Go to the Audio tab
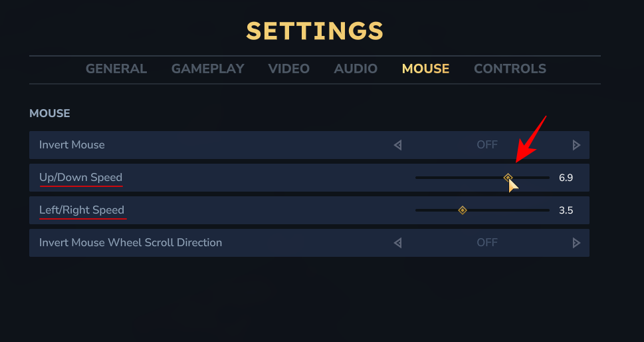The image size is (644, 342). pyautogui.click(x=356, y=69)
